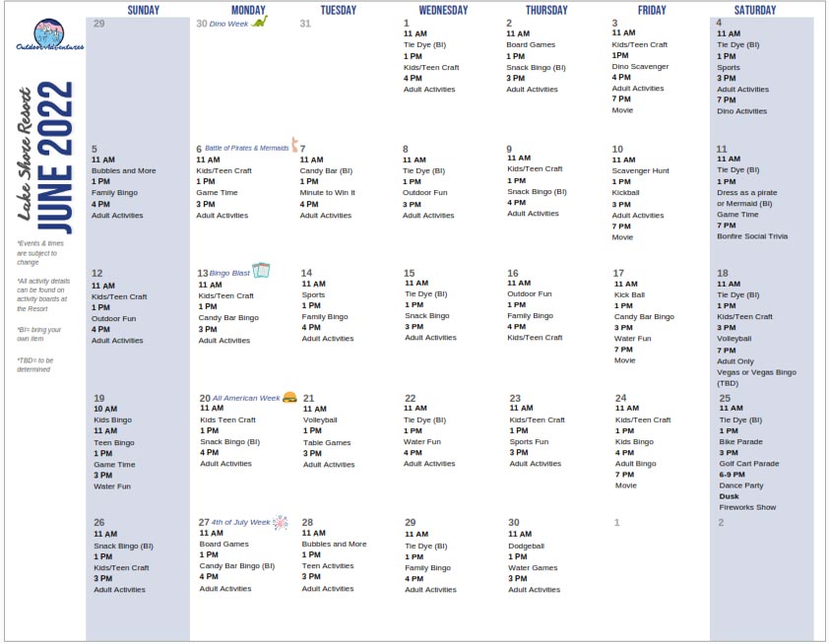Click the 'Bingo Blast' label on June 13
The width and height of the screenshot is (829, 644).
(229, 273)
